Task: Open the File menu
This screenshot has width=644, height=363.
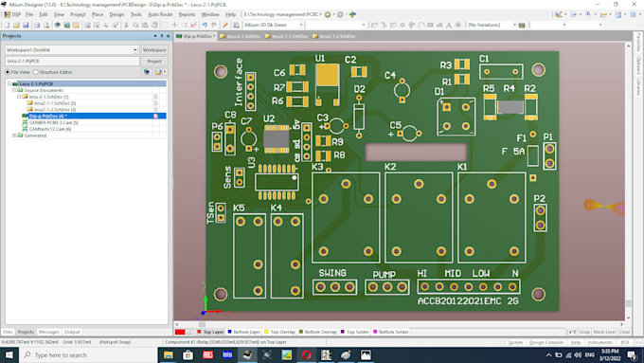Action: pos(29,14)
